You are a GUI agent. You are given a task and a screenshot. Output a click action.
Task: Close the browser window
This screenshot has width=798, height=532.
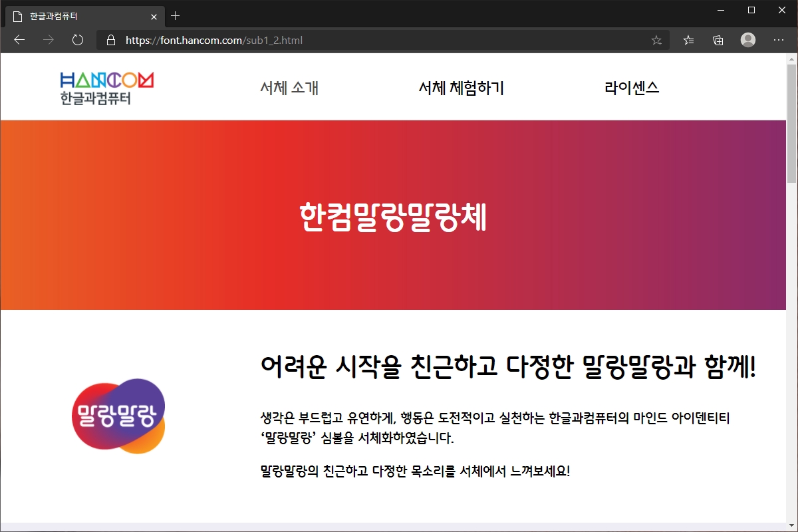click(782, 10)
